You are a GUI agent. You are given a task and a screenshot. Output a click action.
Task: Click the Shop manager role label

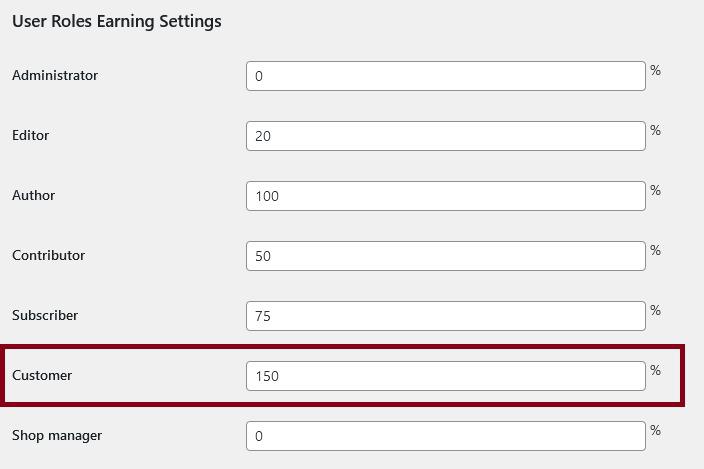click(x=57, y=436)
